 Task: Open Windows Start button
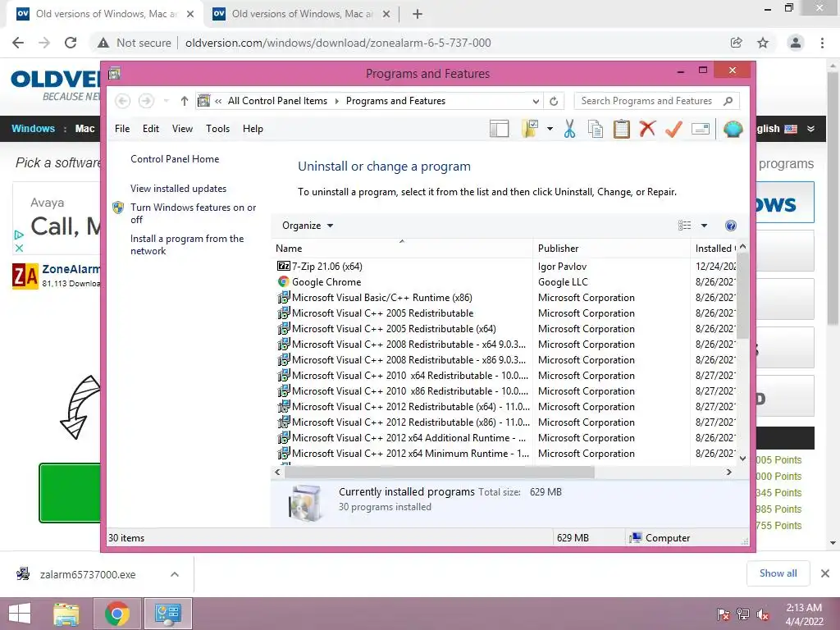pyautogui.click(x=20, y=614)
